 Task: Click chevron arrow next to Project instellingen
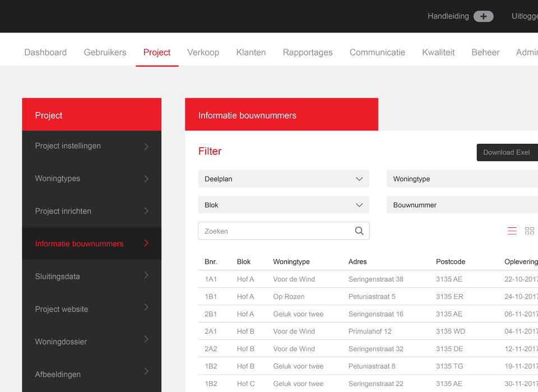[x=146, y=146]
